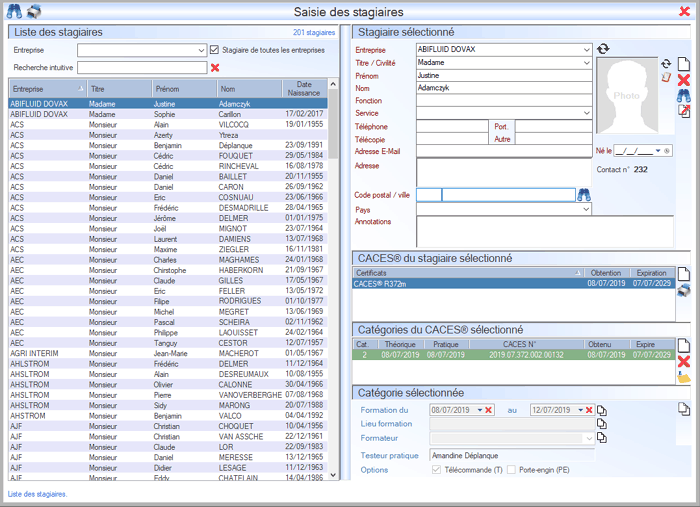Click the stagiaire photo placeholder
Image resolution: width=700 pixels, height=507 pixels.
coord(627,96)
